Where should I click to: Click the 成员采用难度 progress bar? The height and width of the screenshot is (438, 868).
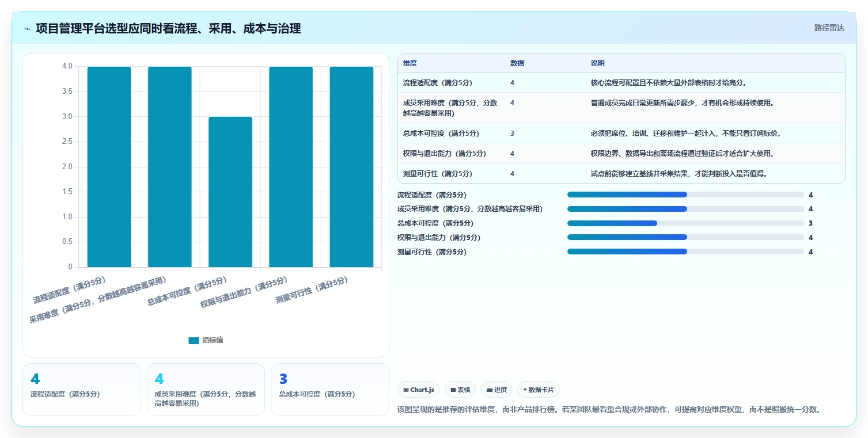pos(685,209)
